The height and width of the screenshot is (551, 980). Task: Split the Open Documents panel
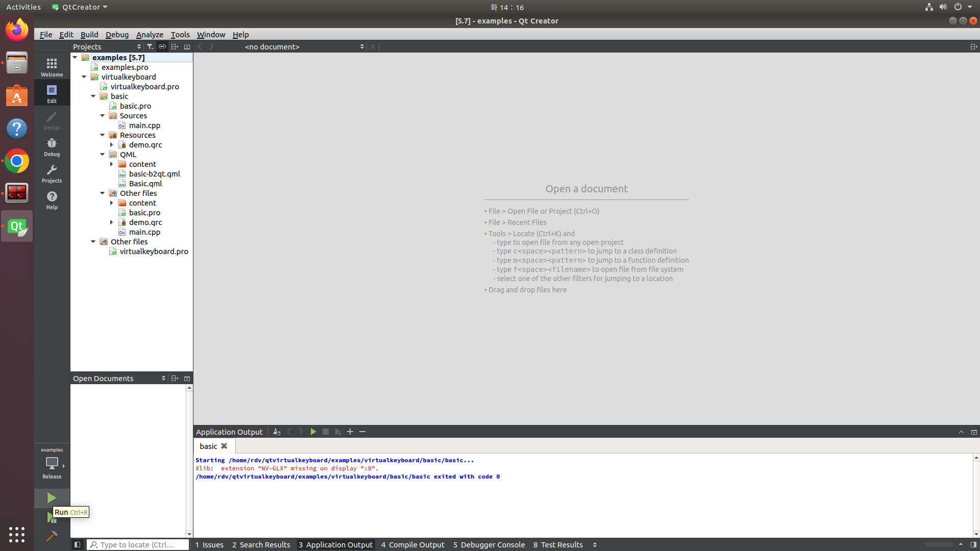tap(175, 378)
